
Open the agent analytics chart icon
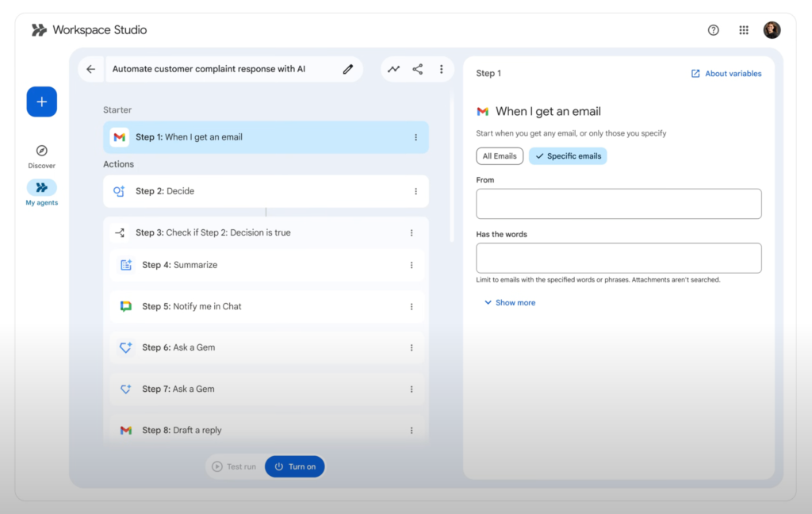393,69
